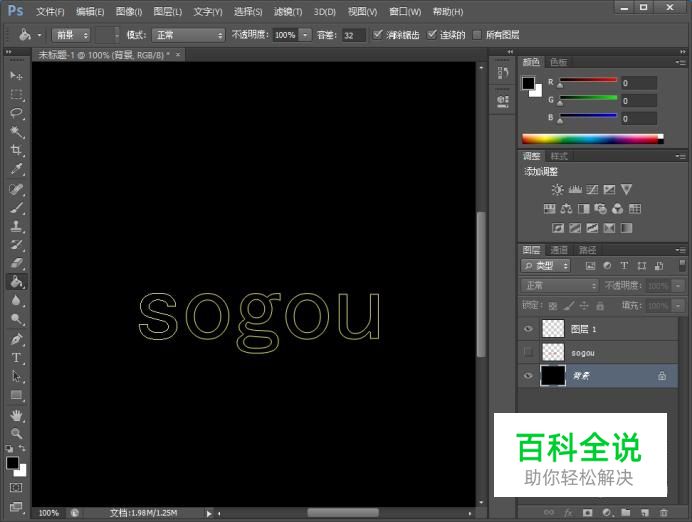Viewport: 692px width, 522px height.
Task: Select the Dodge tool
Action: (16, 319)
